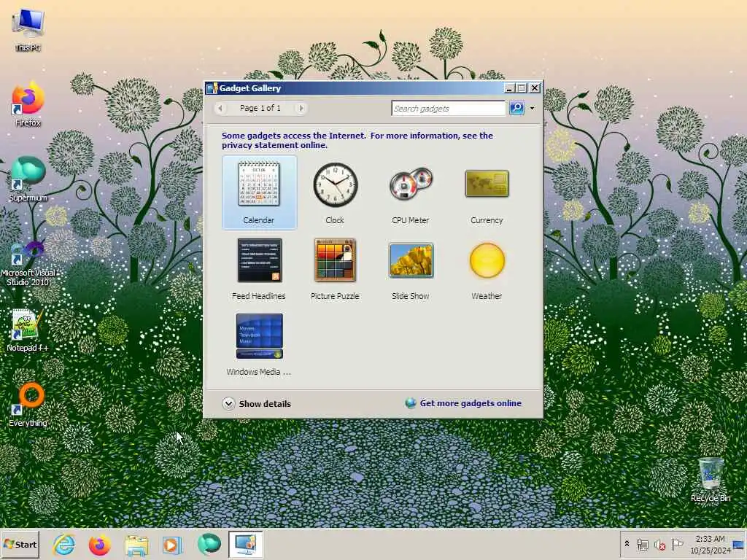Pick the Weather gadget
Screen dimensions: 747x560
[x=487, y=268]
